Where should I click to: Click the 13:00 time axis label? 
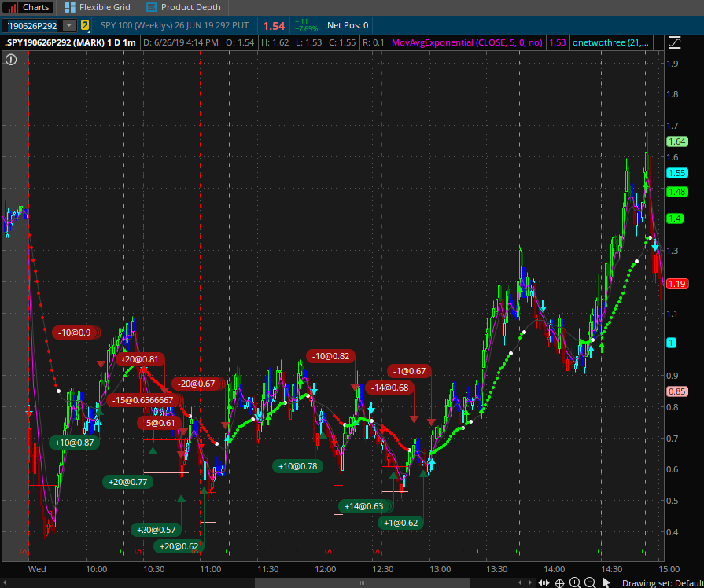point(440,569)
